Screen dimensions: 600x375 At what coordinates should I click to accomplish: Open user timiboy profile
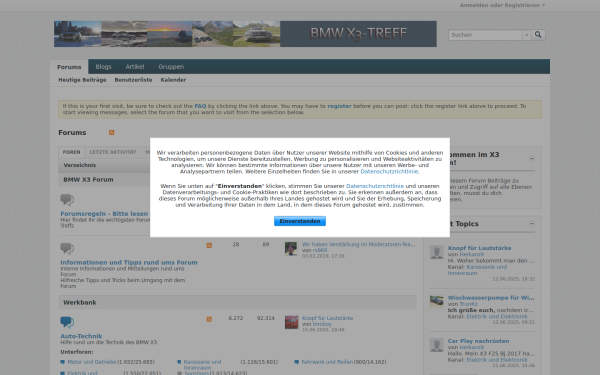click(322, 324)
